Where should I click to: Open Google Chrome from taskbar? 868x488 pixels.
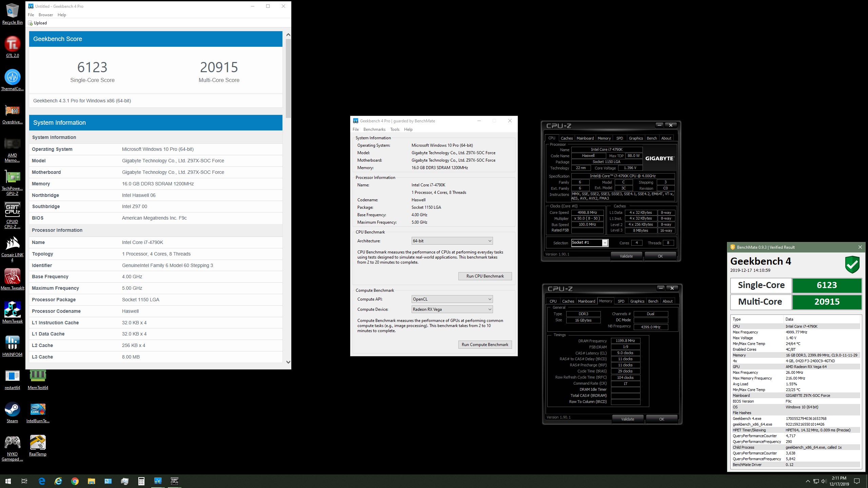pos(75,481)
